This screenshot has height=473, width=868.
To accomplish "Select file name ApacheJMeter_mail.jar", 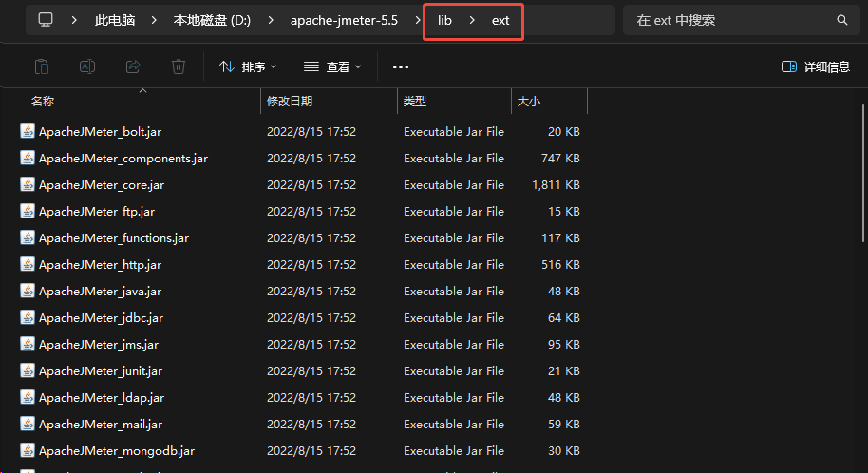I will coord(101,425).
